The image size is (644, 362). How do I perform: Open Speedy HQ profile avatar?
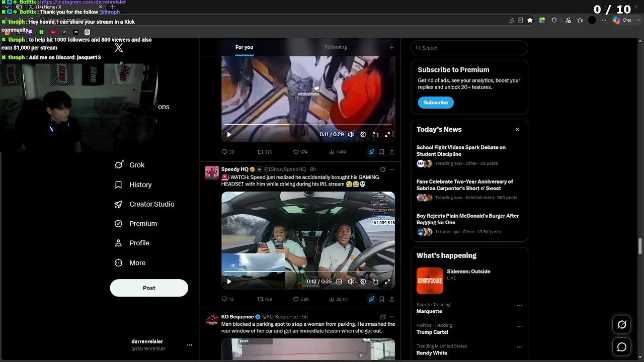pyautogui.click(x=212, y=172)
